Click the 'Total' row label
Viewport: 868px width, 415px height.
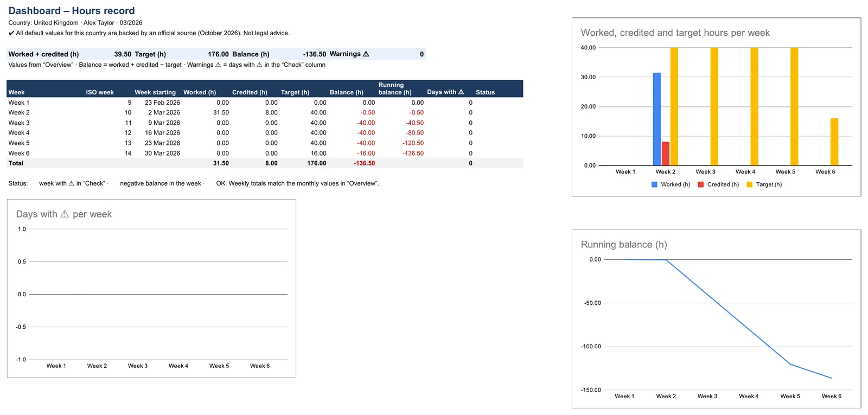(16, 163)
